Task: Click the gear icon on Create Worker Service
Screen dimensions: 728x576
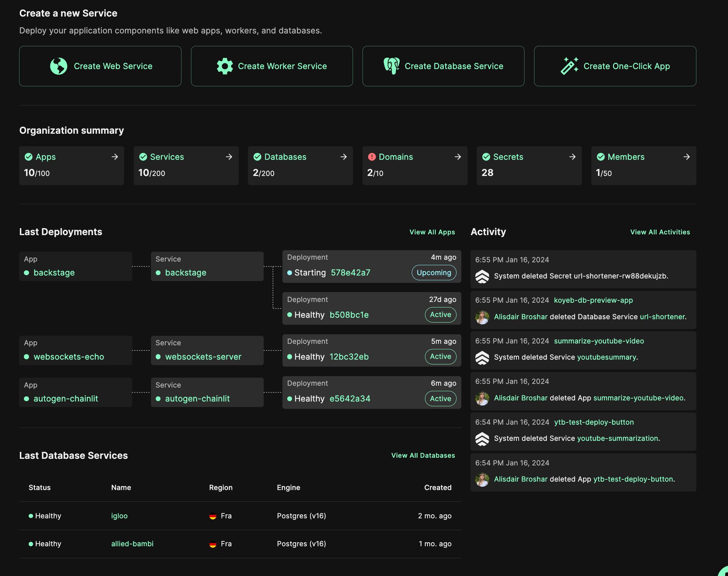Action: (x=225, y=66)
